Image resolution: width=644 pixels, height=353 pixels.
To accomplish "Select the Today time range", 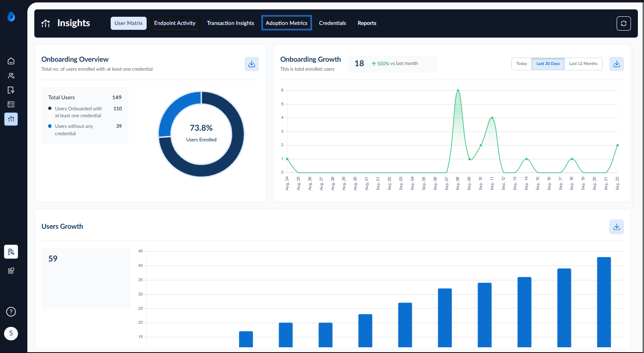I will [521, 64].
